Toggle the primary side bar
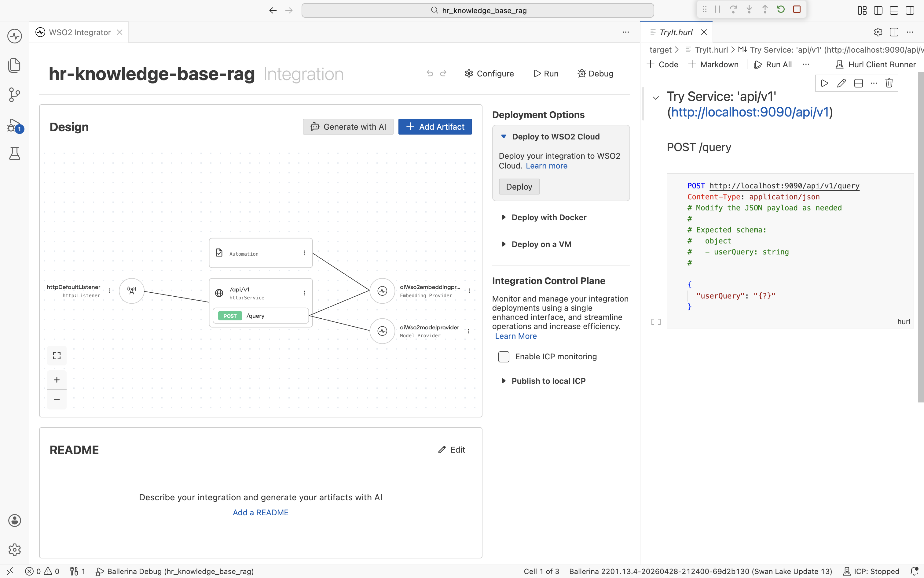The width and height of the screenshot is (924, 578). pos(878,10)
